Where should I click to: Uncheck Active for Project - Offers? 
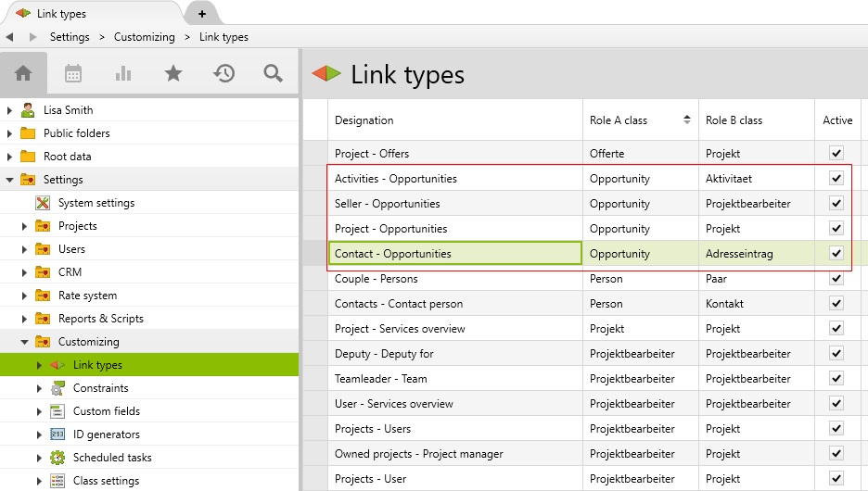point(836,153)
